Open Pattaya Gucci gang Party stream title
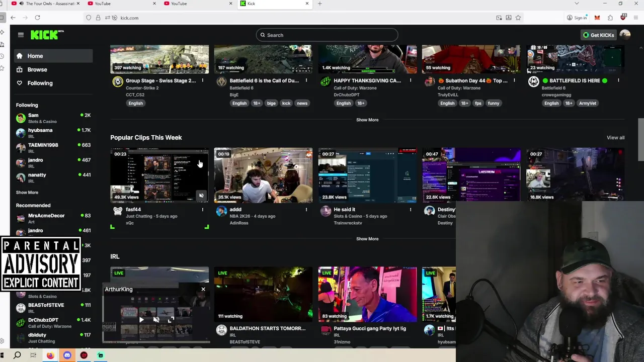This screenshot has height=362, width=644. 370,328
